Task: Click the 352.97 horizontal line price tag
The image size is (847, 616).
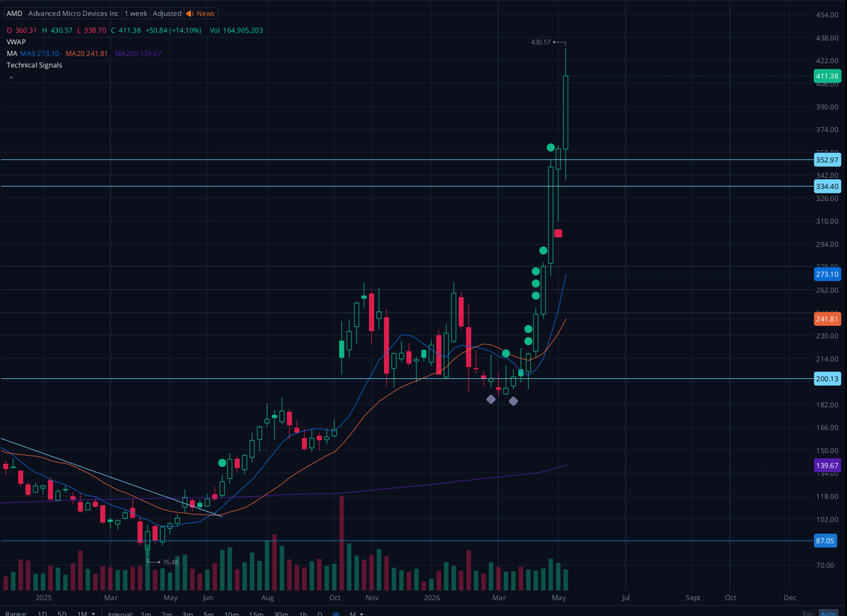Action: click(x=827, y=160)
